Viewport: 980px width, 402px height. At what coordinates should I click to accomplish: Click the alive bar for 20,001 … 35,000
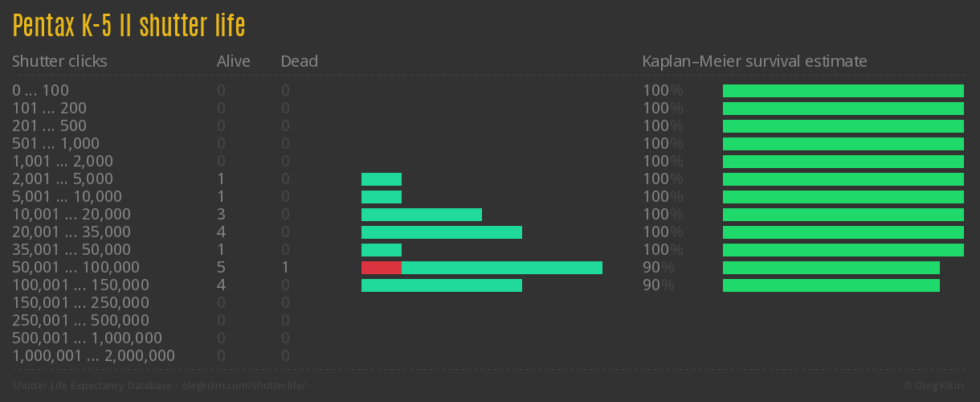(442, 232)
